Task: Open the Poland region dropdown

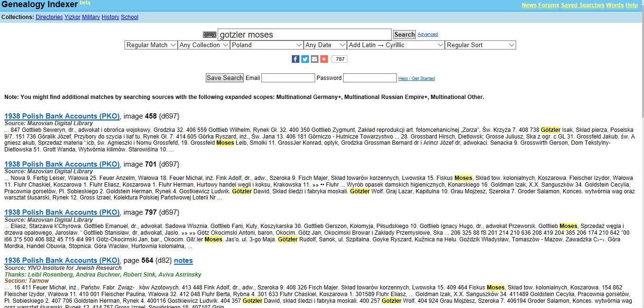Action: pyautogui.click(x=267, y=45)
